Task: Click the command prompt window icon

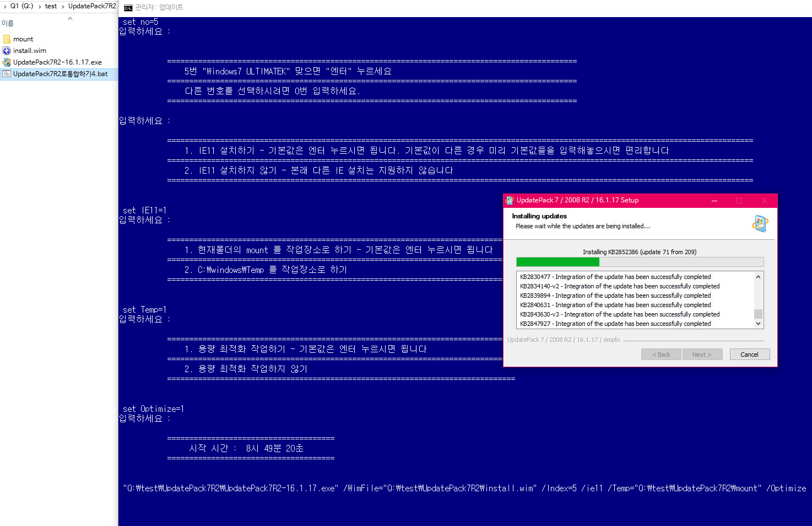Action: coord(128,8)
